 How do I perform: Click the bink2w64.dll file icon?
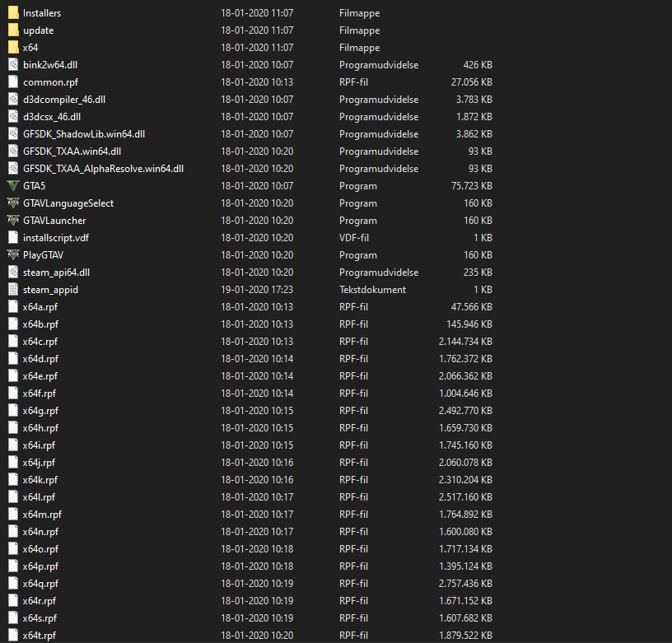pyautogui.click(x=13, y=65)
